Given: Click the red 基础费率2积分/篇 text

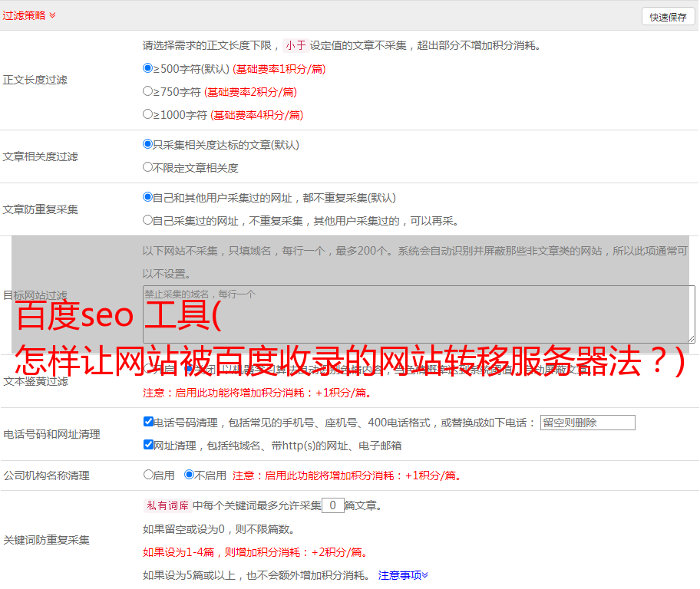Looking at the screenshot, I should click(250, 92).
